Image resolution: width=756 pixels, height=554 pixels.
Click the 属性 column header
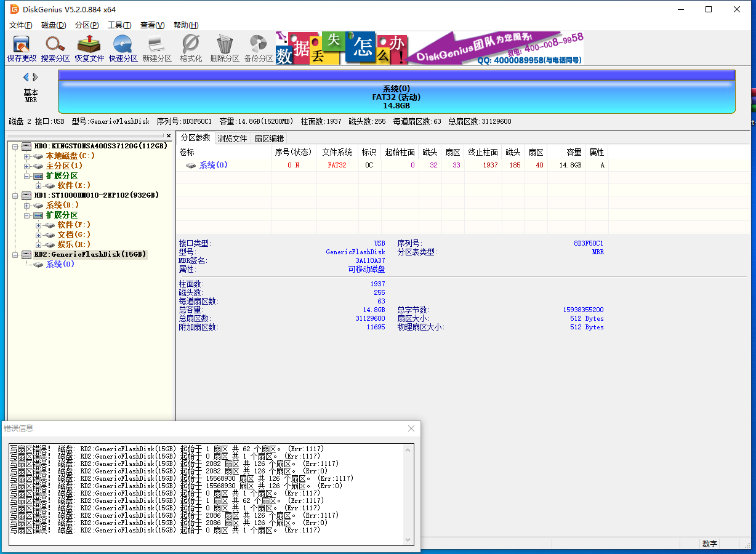pos(597,152)
